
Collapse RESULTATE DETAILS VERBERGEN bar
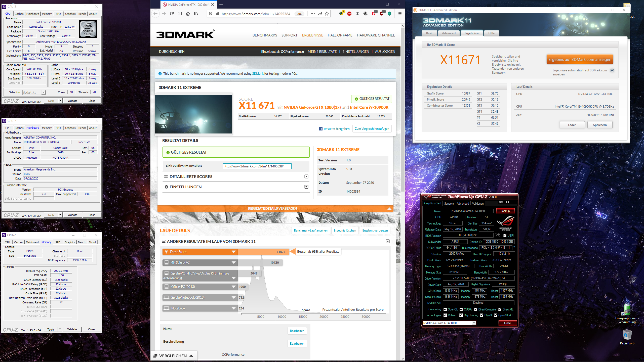point(275,208)
